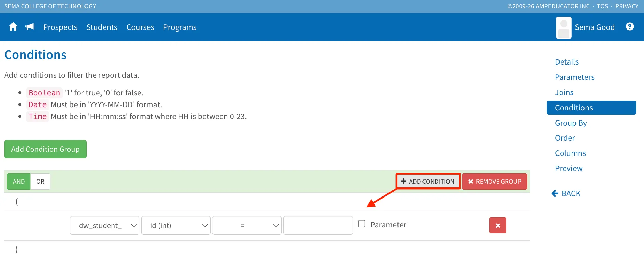
Task: Select the Conditions sidebar item
Action: click(x=591, y=108)
